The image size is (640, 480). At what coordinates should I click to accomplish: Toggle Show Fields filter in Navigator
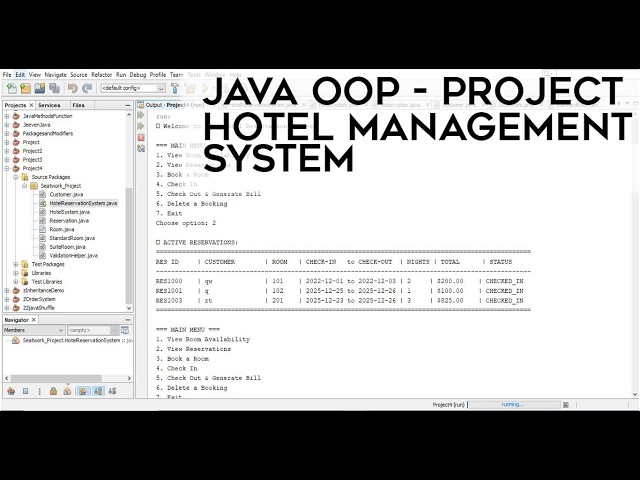(25, 391)
